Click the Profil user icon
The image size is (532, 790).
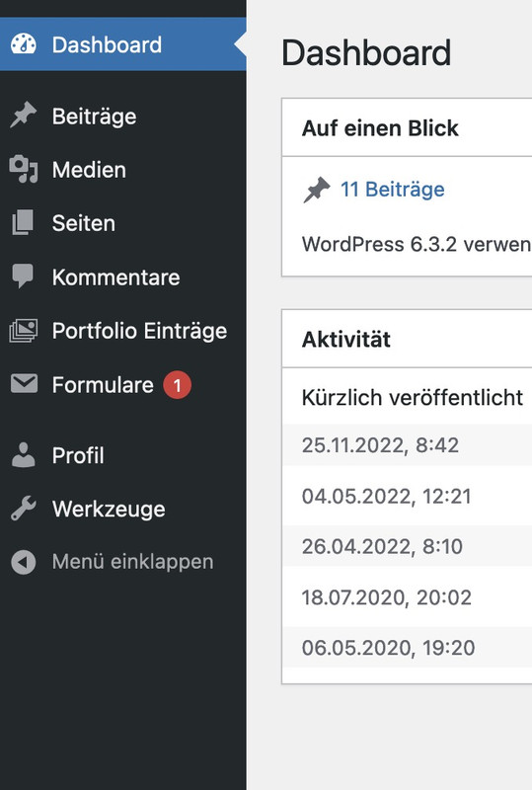coord(23,455)
